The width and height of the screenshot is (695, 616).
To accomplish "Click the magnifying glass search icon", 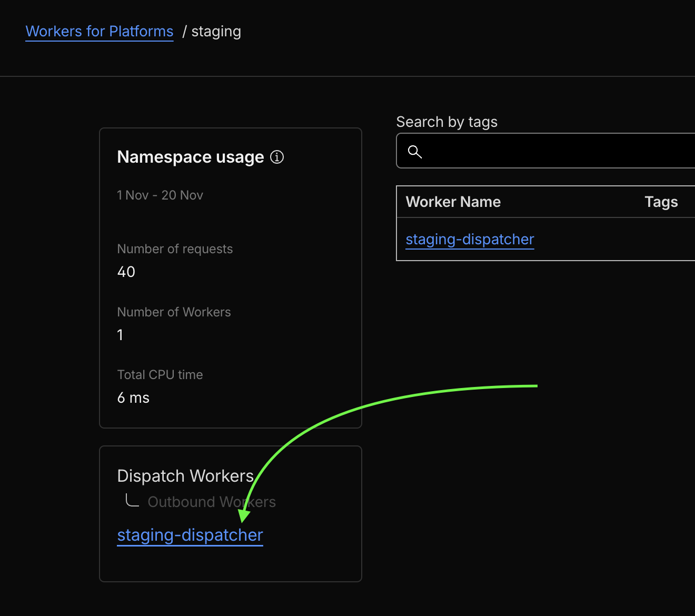I will (x=415, y=152).
